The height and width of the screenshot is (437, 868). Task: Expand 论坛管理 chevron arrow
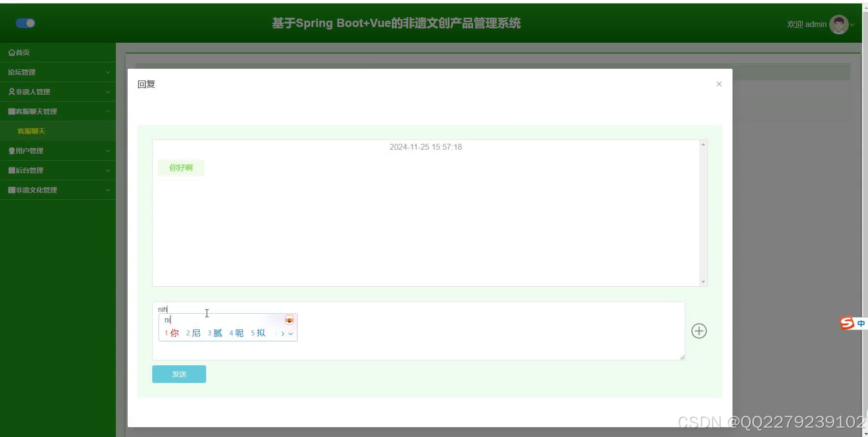108,72
